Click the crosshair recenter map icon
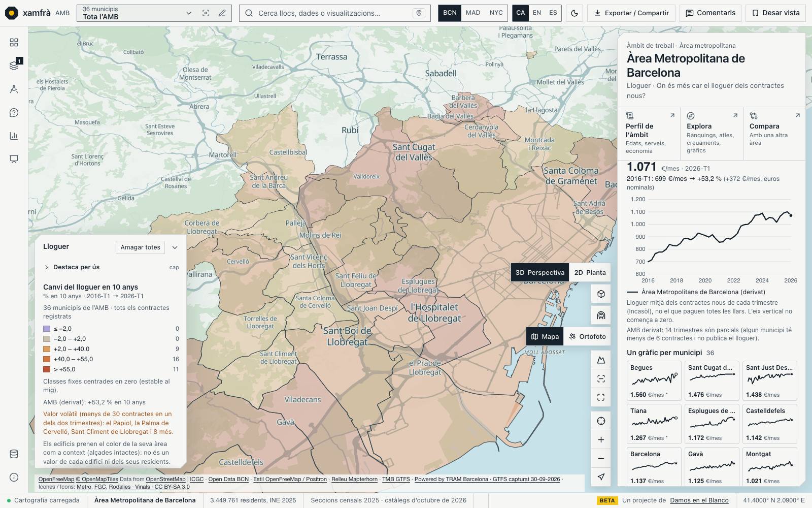 click(x=601, y=421)
